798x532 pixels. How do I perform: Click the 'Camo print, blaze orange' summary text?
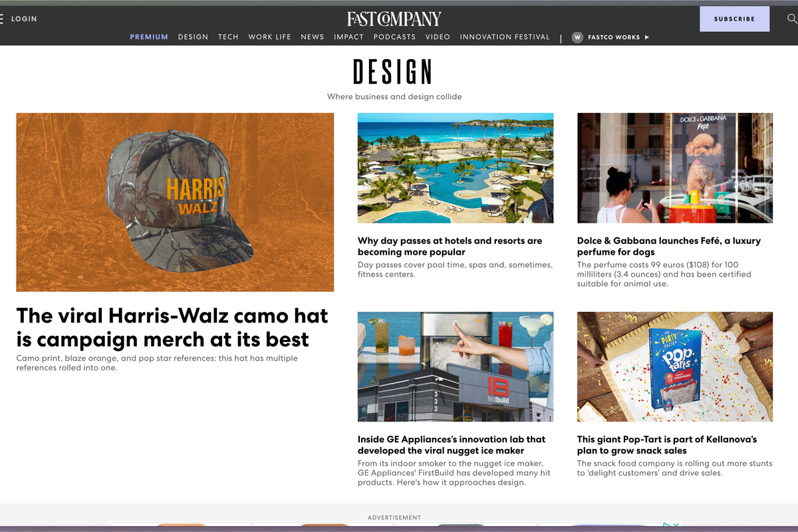click(157, 363)
